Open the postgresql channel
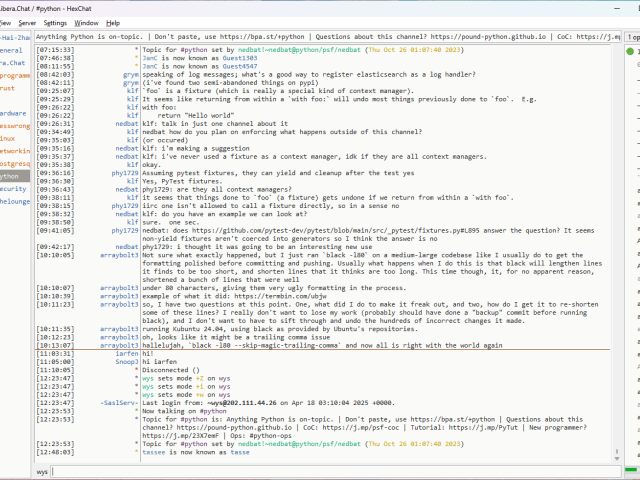Image resolution: width=640 pixels, height=480 pixels. tap(14, 163)
